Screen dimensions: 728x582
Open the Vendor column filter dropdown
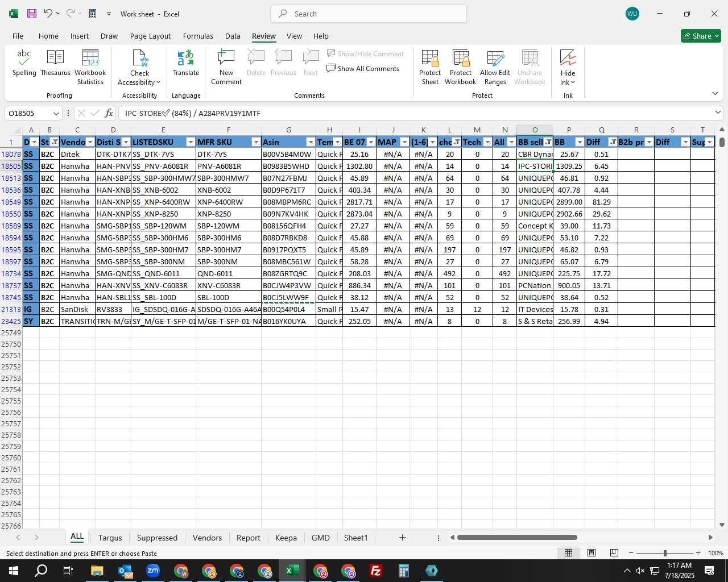90,142
